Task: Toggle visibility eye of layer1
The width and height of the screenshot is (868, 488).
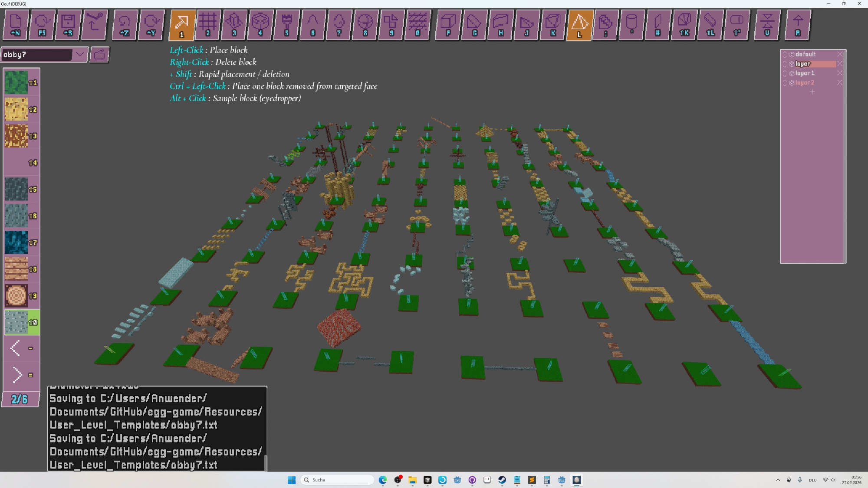Action: [792, 73]
